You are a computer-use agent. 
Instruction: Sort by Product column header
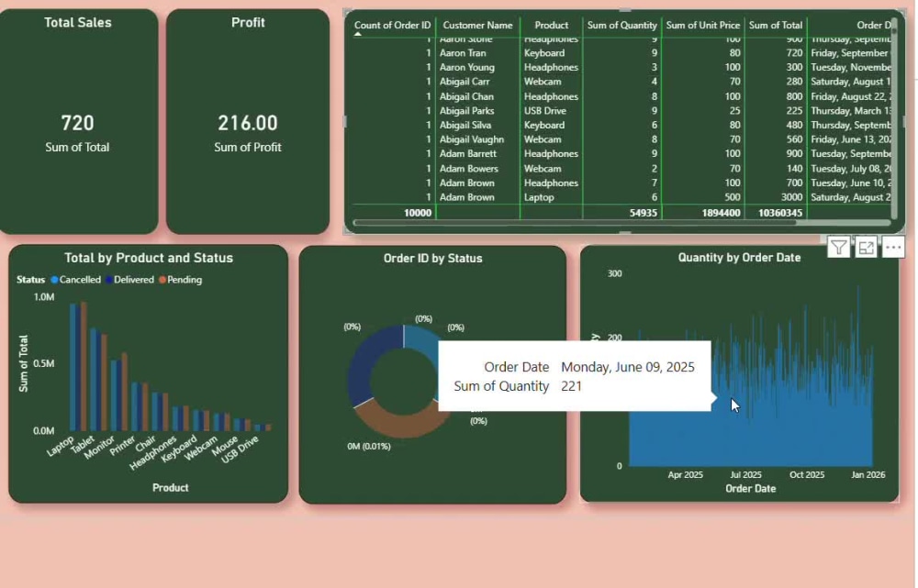tap(551, 25)
